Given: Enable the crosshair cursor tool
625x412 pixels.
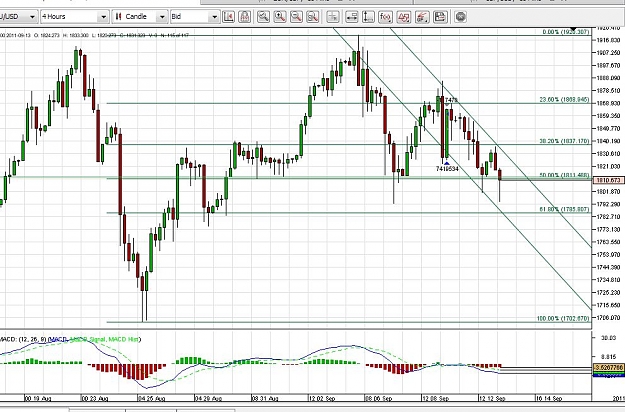Looking at the screenshot, I should [x=332, y=17].
